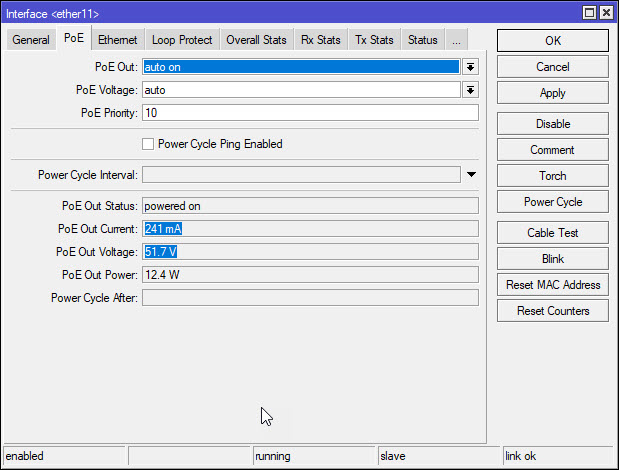Apply the interface settings
Screen dimensions: 619x470
click(553, 93)
